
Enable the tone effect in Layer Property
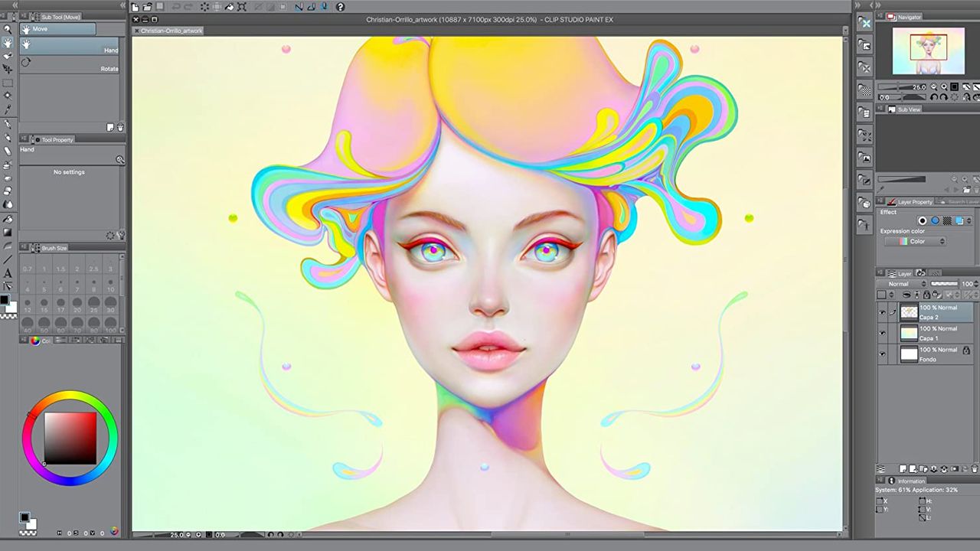[x=947, y=220]
